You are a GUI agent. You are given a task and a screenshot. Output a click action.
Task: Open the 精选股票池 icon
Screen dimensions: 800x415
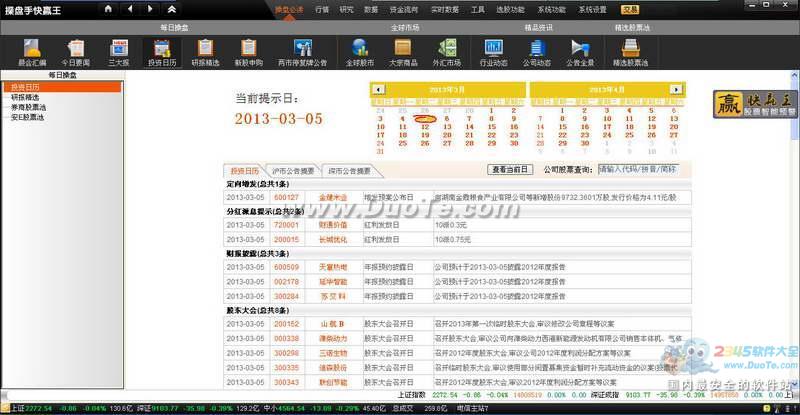pos(631,53)
